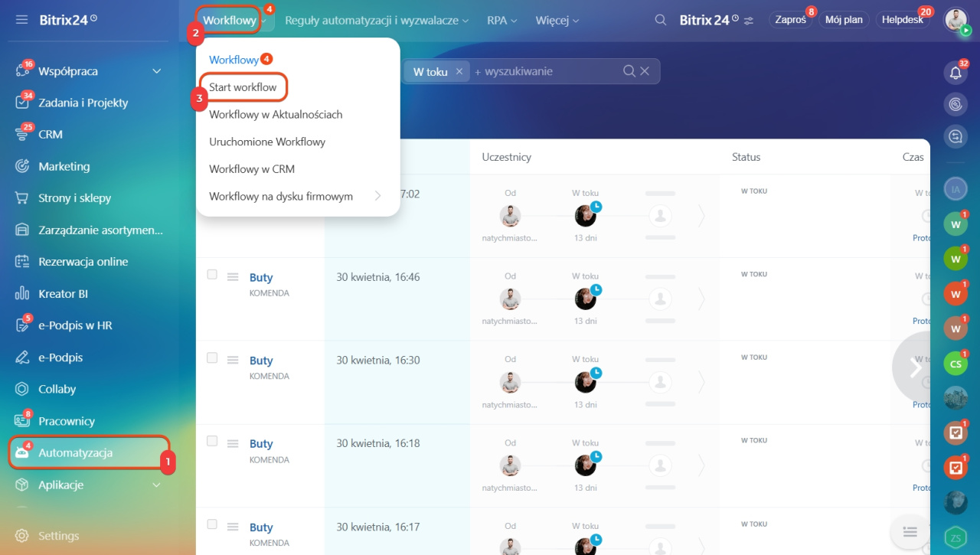This screenshot has width=980, height=555.
Task: Open the sliders settings icon beside header Bitrix24
Action: coord(748,21)
